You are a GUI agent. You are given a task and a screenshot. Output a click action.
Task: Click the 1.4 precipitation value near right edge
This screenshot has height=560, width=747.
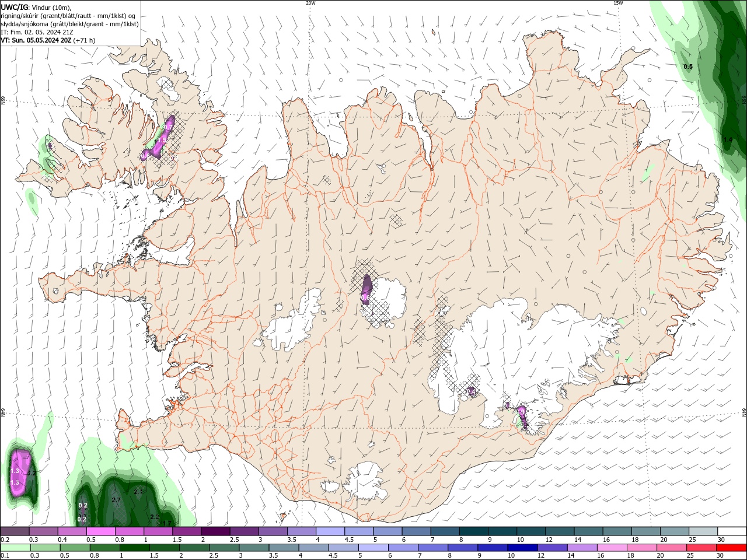(727, 139)
